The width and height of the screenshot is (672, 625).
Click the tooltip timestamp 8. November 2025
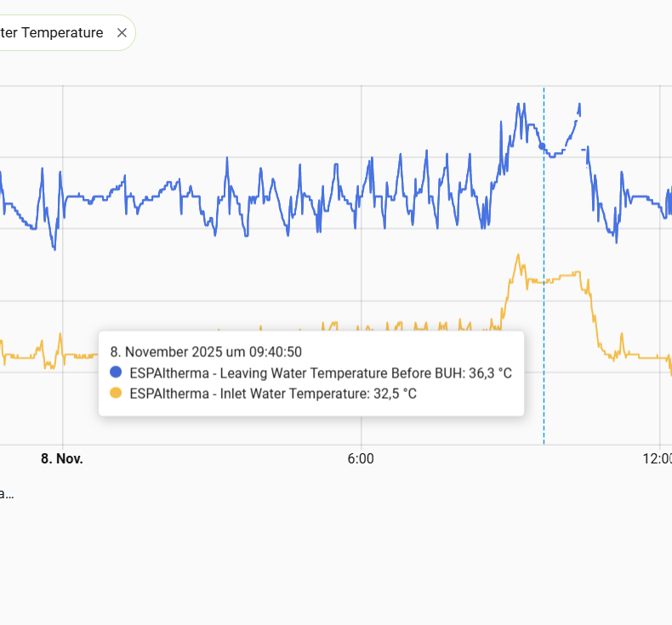[206, 351]
